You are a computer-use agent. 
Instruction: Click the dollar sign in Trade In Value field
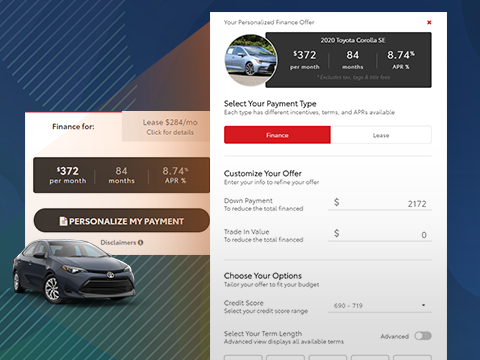tap(336, 233)
